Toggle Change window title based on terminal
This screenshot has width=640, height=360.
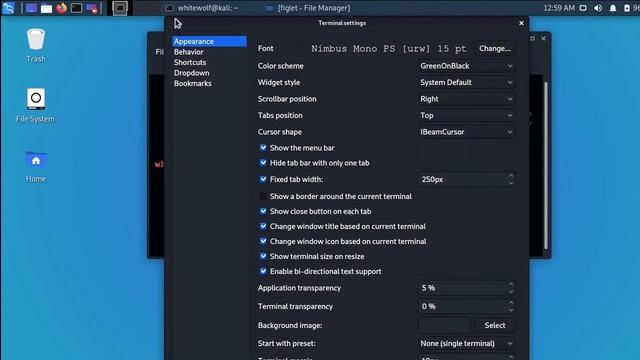[x=263, y=226]
